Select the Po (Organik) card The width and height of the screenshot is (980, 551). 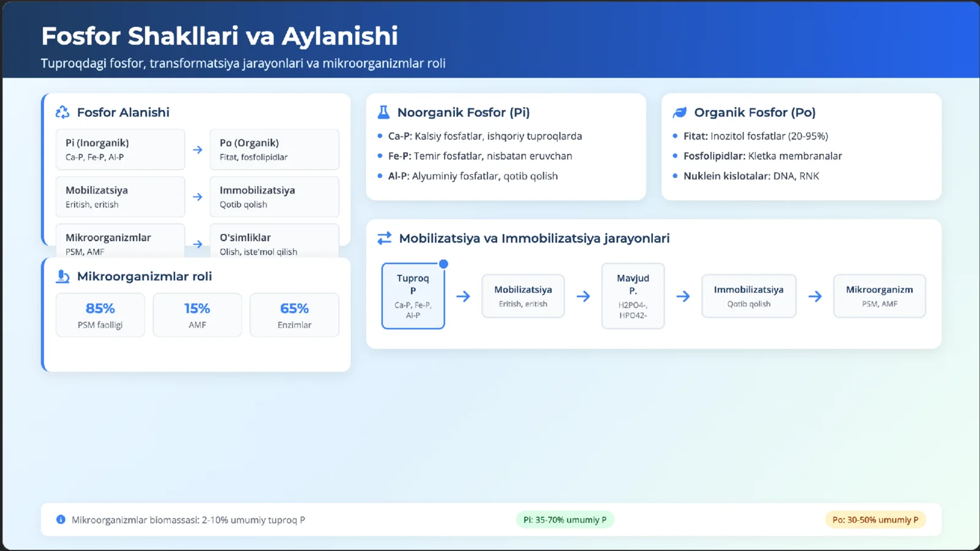coord(274,149)
